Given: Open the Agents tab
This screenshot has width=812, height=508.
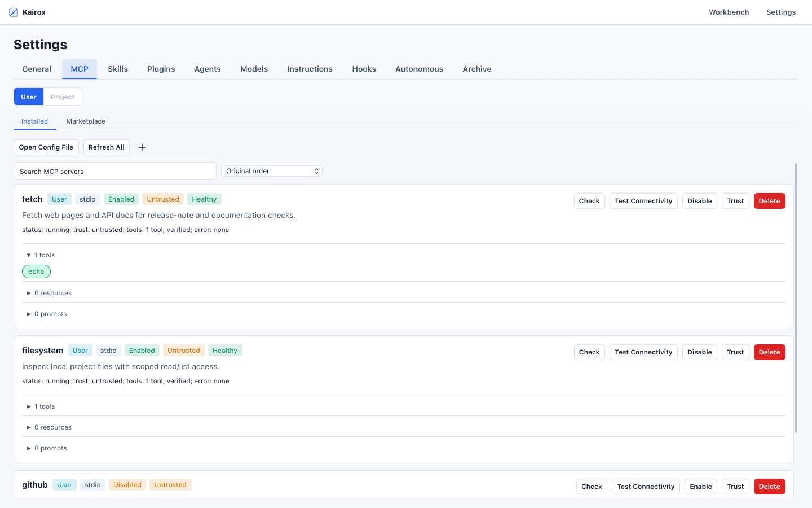Looking at the screenshot, I should (x=208, y=69).
